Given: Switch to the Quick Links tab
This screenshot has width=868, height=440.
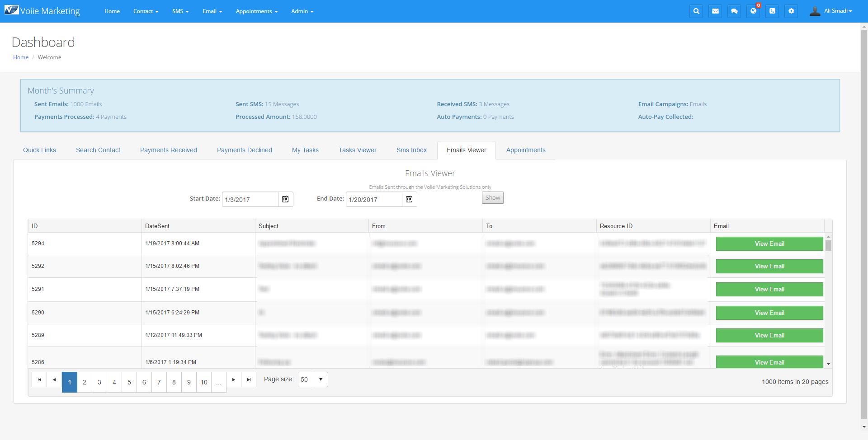Looking at the screenshot, I should tap(40, 150).
